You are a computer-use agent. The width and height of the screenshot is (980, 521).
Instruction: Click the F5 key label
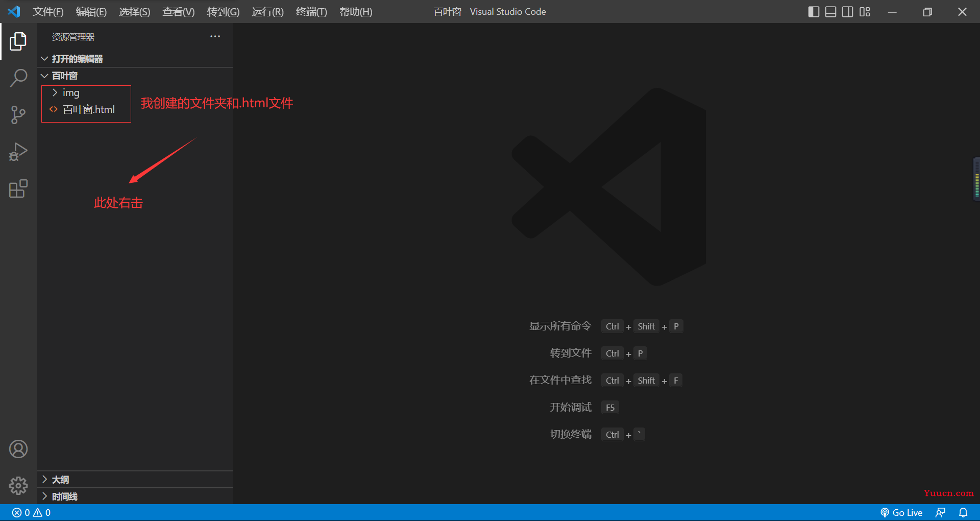point(610,408)
